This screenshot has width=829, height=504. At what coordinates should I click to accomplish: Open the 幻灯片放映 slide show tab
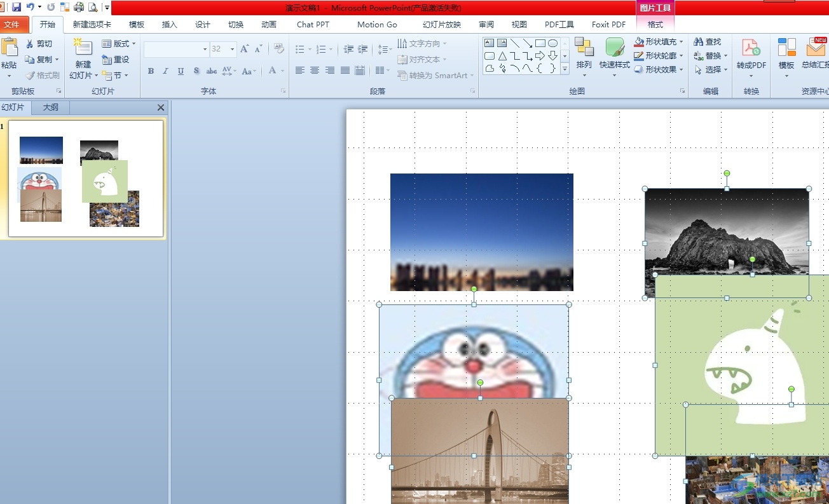click(x=442, y=25)
